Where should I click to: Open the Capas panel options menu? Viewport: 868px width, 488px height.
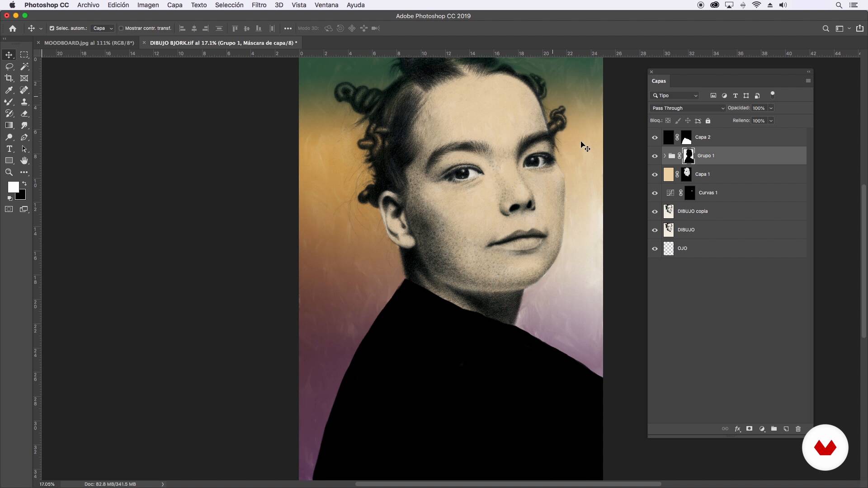808,81
